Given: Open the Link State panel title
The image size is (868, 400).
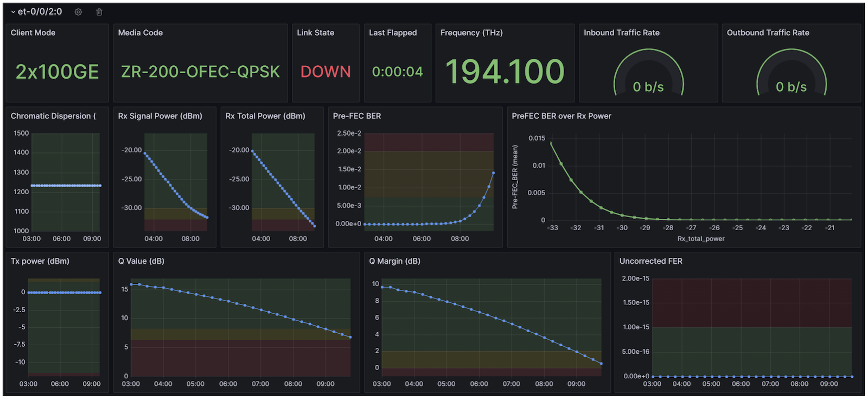Looking at the screenshot, I should [316, 33].
